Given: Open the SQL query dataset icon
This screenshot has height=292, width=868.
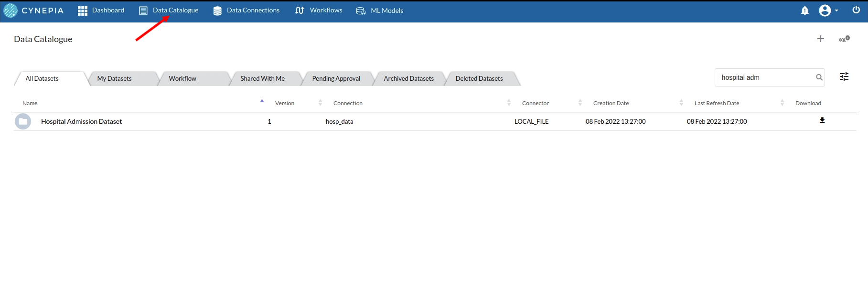Looking at the screenshot, I should 844,39.
